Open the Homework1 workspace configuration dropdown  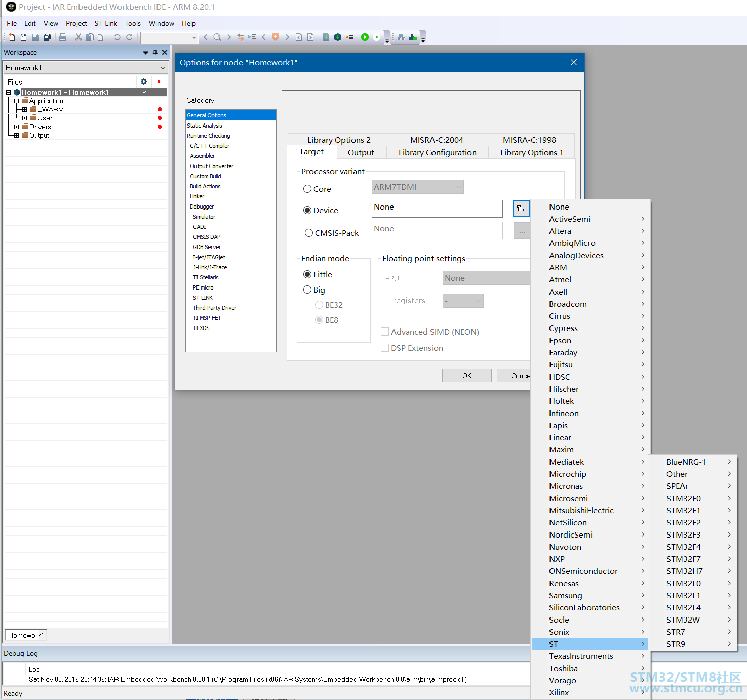tap(86, 68)
